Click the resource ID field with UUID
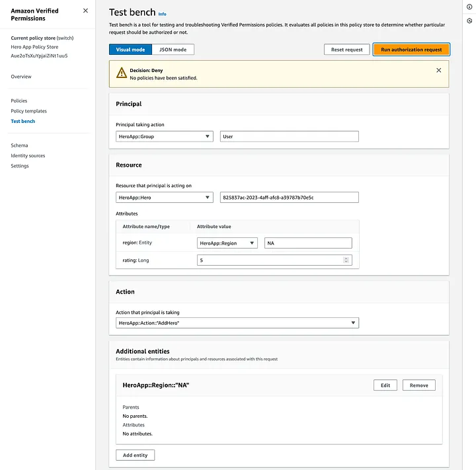 tap(290, 198)
